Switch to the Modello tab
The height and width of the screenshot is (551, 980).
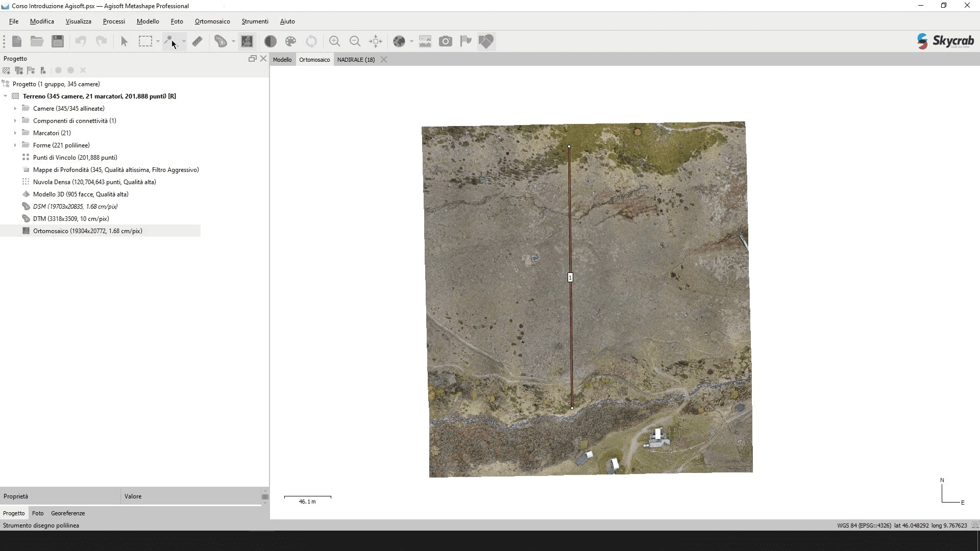click(x=282, y=60)
